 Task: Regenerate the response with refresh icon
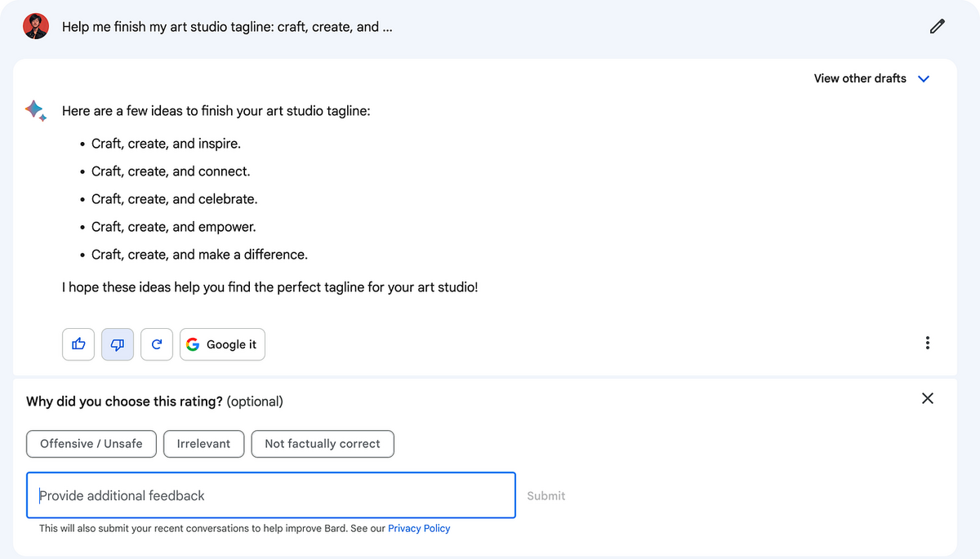(157, 344)
